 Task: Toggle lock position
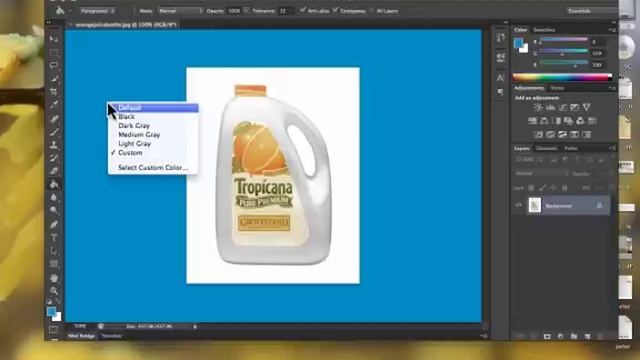click(553, 188)
